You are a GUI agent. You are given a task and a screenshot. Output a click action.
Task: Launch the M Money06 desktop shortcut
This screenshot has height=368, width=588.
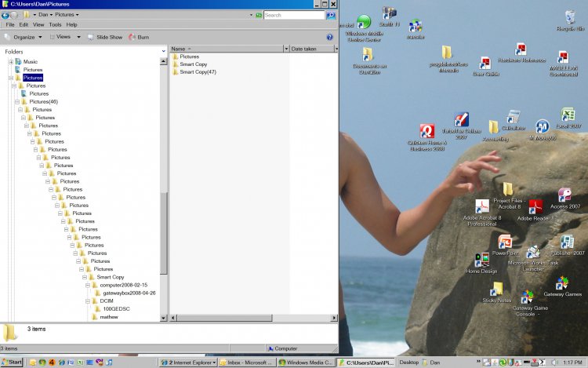(543, 130)
